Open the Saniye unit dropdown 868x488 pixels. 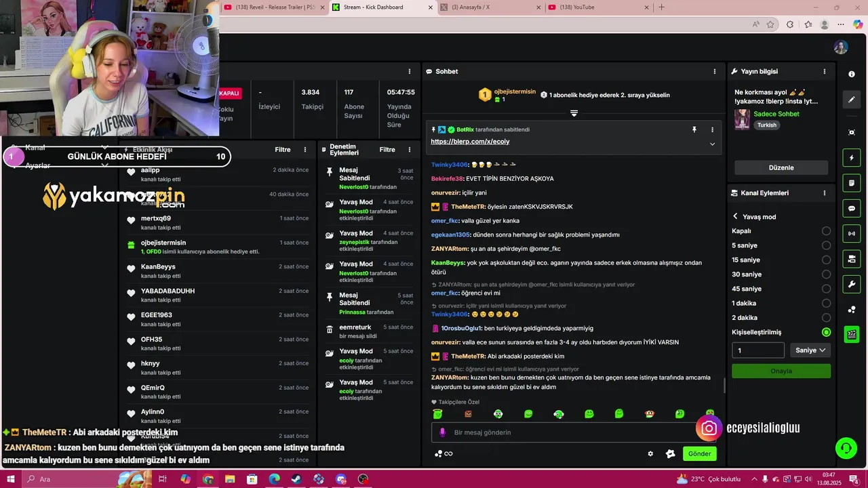[x=810, y=350]
